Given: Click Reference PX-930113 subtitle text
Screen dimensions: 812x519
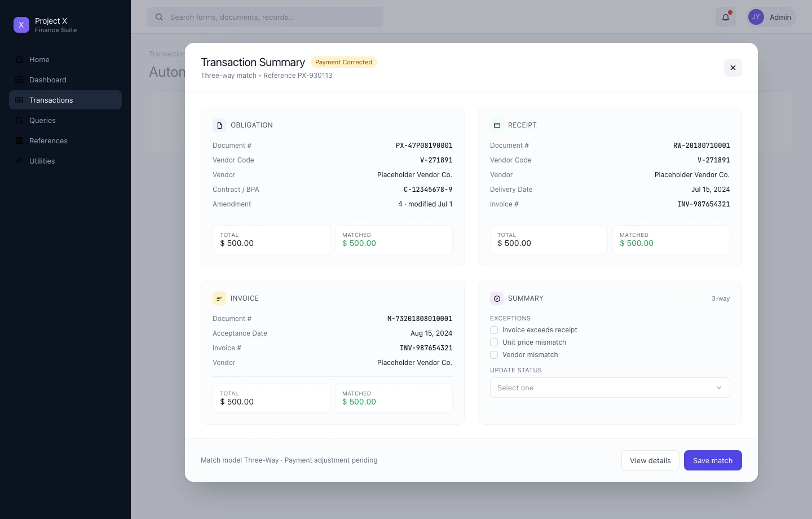Looking at the screenshot, I should click(298, 76).
